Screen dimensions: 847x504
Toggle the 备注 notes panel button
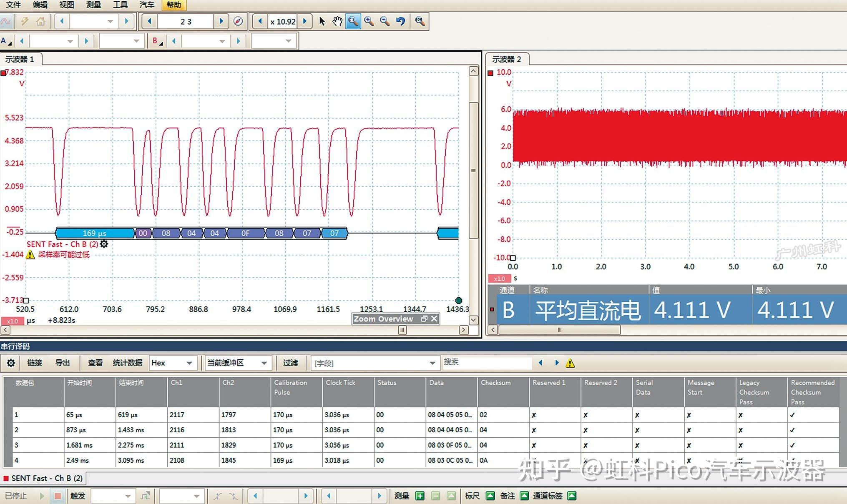[x=525, y=496]
